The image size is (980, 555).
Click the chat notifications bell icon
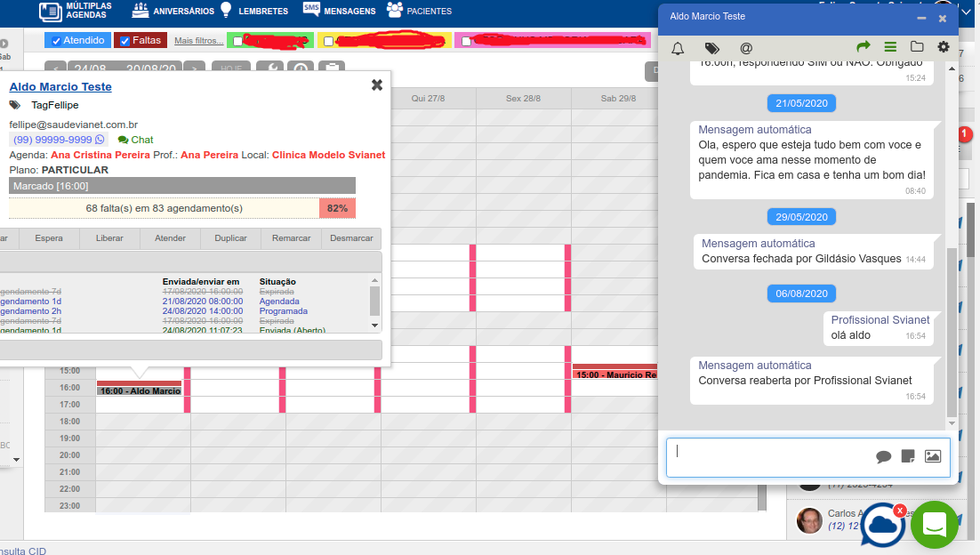tap(679, 48)
